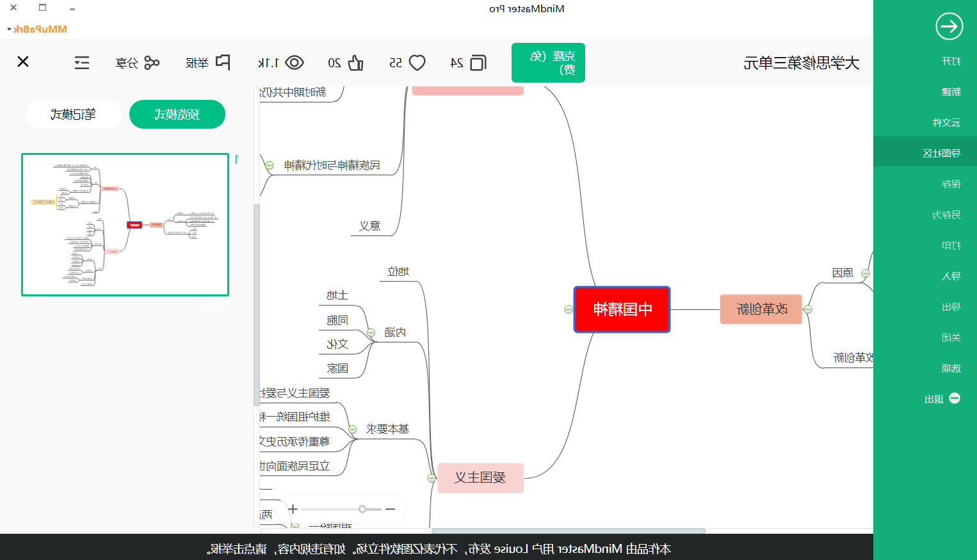Click the 尊重传承历史文化 subtopic

point(295,442)
